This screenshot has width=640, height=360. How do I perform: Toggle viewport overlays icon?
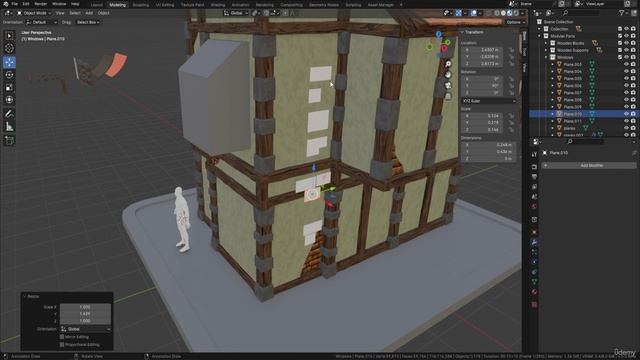click(474, 13)
